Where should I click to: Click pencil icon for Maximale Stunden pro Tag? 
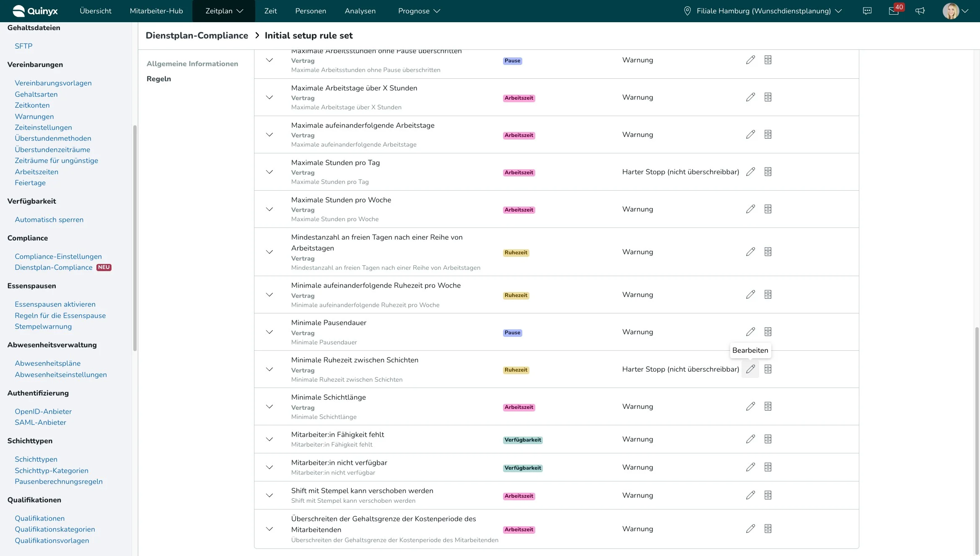pos(750,172)
